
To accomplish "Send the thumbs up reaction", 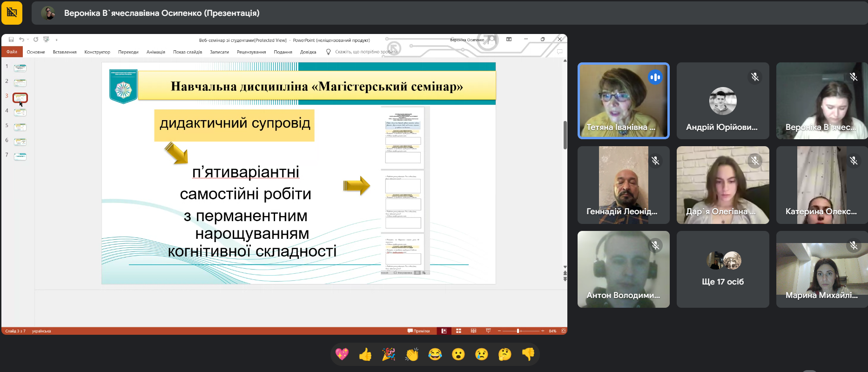I will 365,355.
